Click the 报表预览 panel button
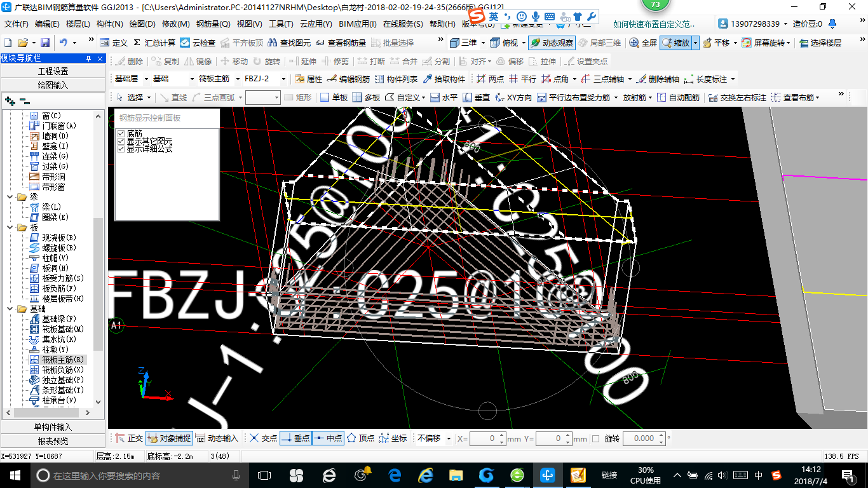Screen dimensions: 868x488 click(x=53, y=440)
